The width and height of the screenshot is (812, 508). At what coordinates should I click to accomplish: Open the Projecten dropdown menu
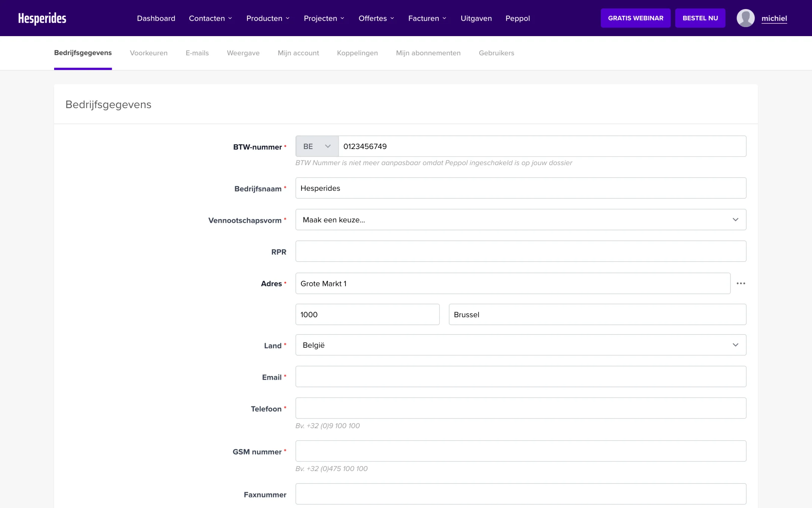(324, 18)
